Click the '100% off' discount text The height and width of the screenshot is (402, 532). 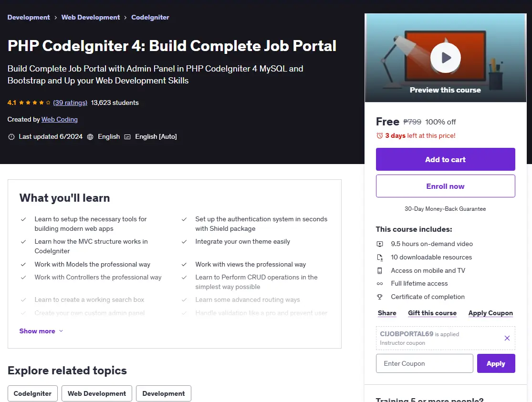tap(440, 122)
